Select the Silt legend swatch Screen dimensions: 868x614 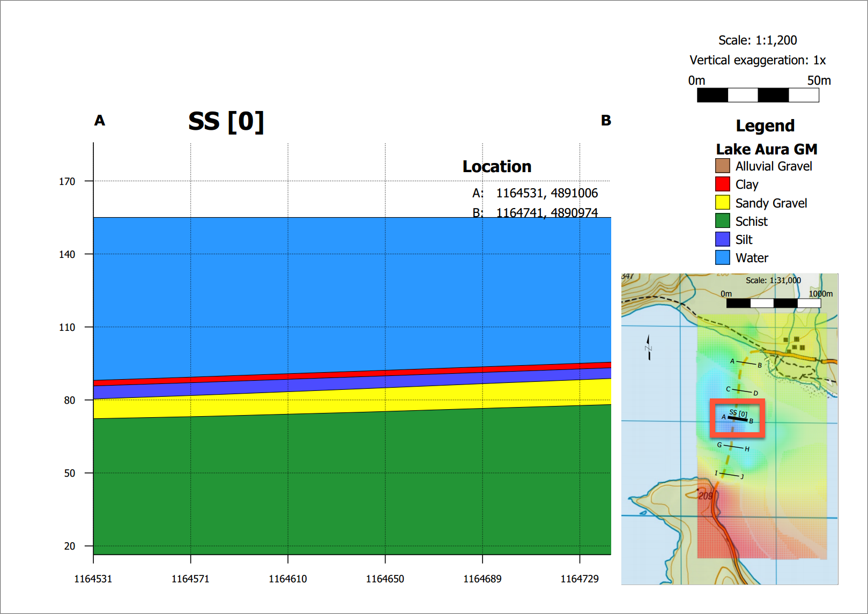[722, 239]
